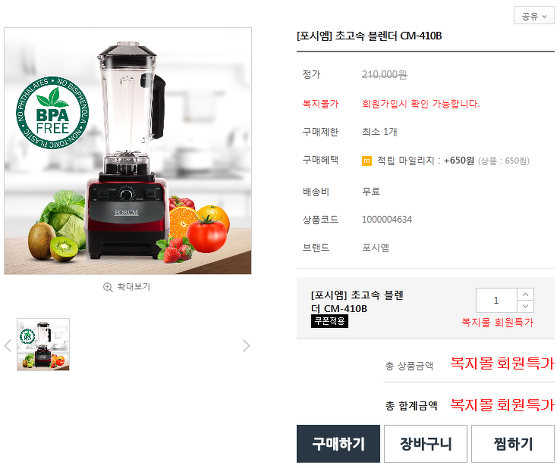This screenshot has height=468, width=560.
Task: Click the 확대보기 enlarge text link
Action: [x=134, y=287]
